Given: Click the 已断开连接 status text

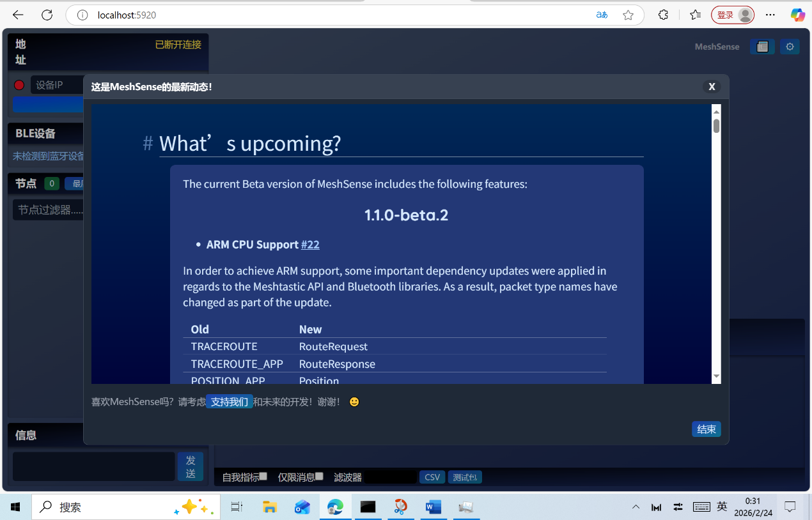Looking at the screenshot, I should (178, 44).
